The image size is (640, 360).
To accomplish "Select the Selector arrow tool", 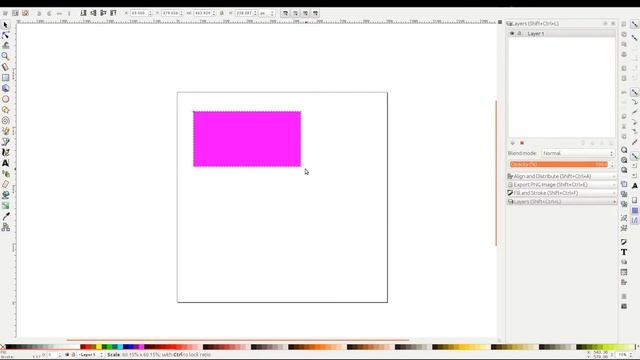I will click(5, 25).
